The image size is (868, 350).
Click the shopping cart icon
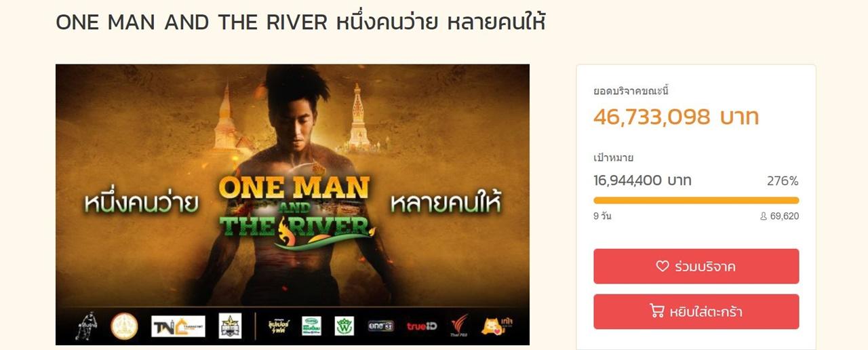(x=656, y=311)
